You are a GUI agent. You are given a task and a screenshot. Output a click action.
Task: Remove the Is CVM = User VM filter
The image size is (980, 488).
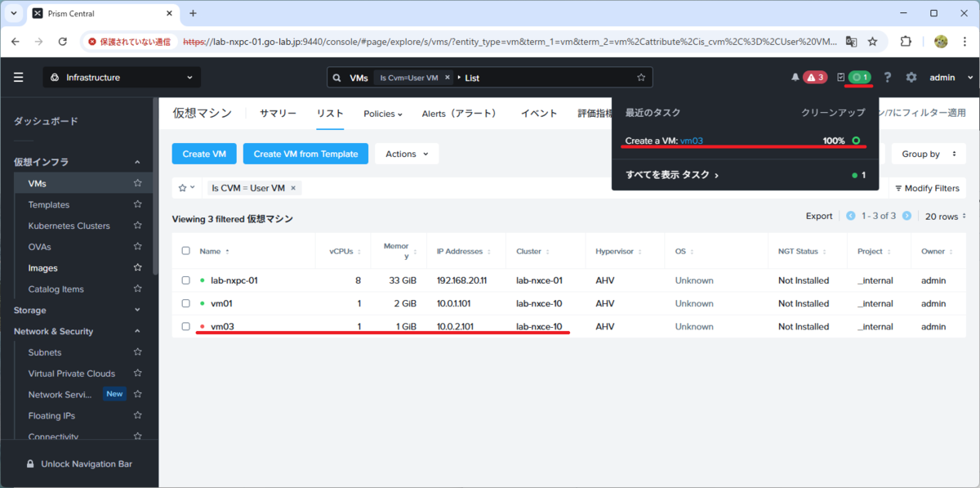[x=294, y=188]
